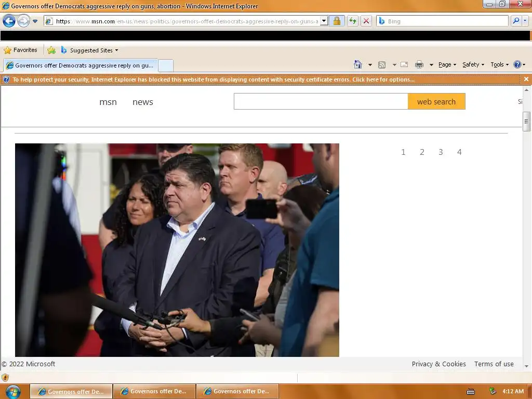
Task: Expand the Home button dropdown arrow
Action: pos(370,65)
